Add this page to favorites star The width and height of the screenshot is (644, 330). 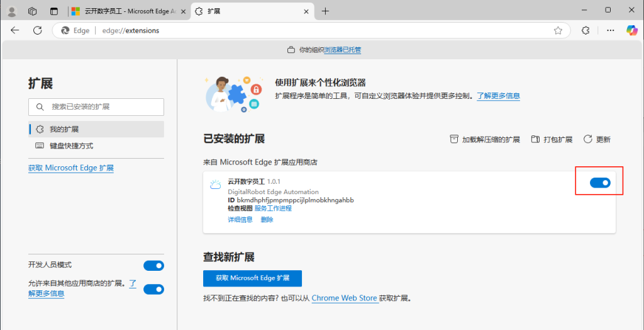tap(558, 30)
